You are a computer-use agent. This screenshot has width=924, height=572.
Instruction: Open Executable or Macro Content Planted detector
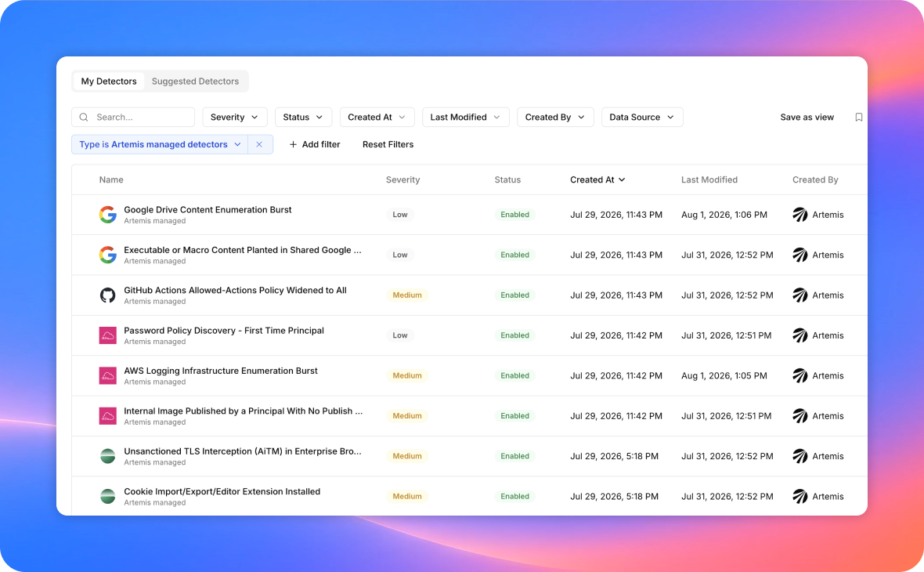242,250
